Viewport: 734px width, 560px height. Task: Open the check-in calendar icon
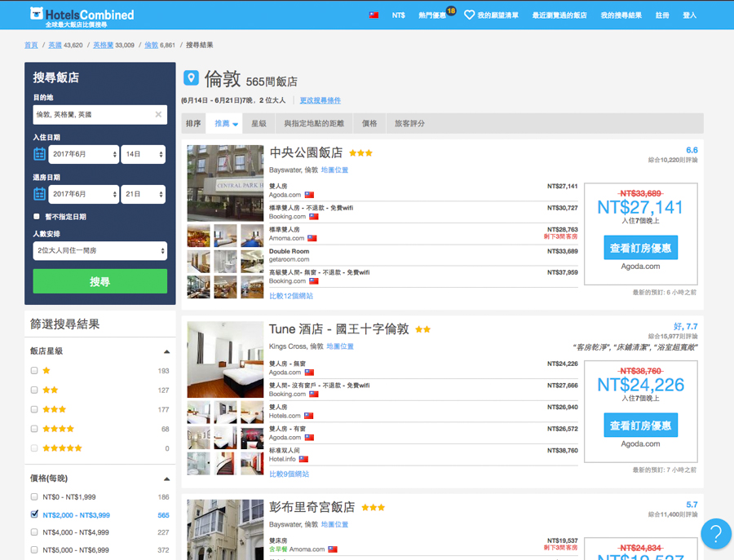tap(39, 154)
